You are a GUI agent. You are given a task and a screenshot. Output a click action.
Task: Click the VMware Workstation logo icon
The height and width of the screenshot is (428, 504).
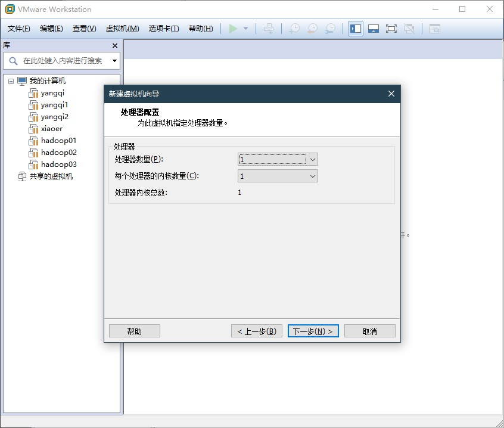[10, 9]
